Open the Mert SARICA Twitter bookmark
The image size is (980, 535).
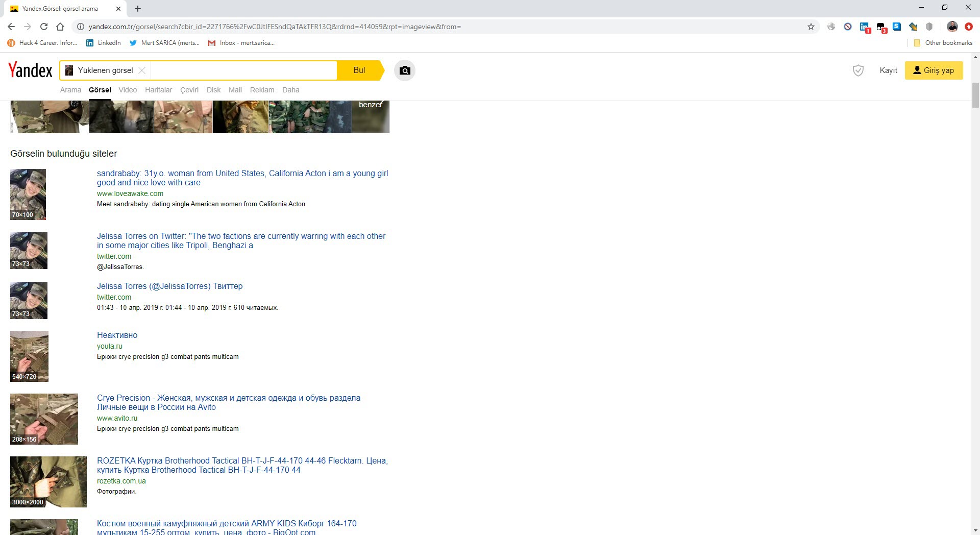point(164,43)
